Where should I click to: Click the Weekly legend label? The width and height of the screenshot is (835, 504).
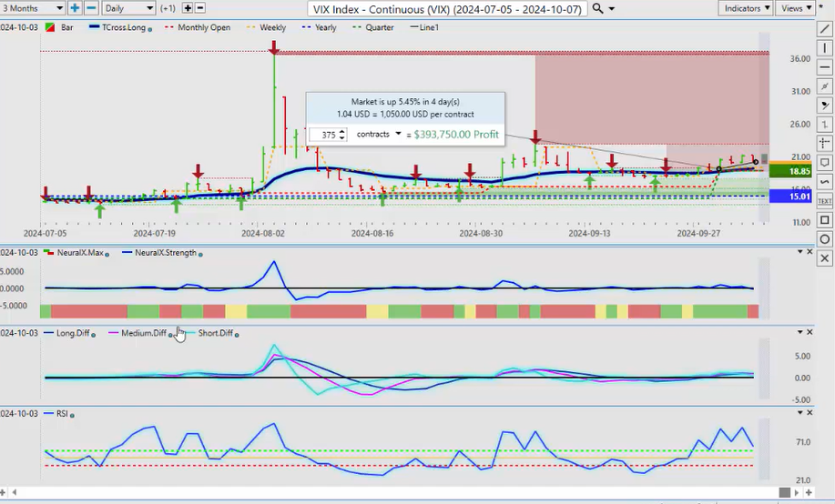coord(272,27)
